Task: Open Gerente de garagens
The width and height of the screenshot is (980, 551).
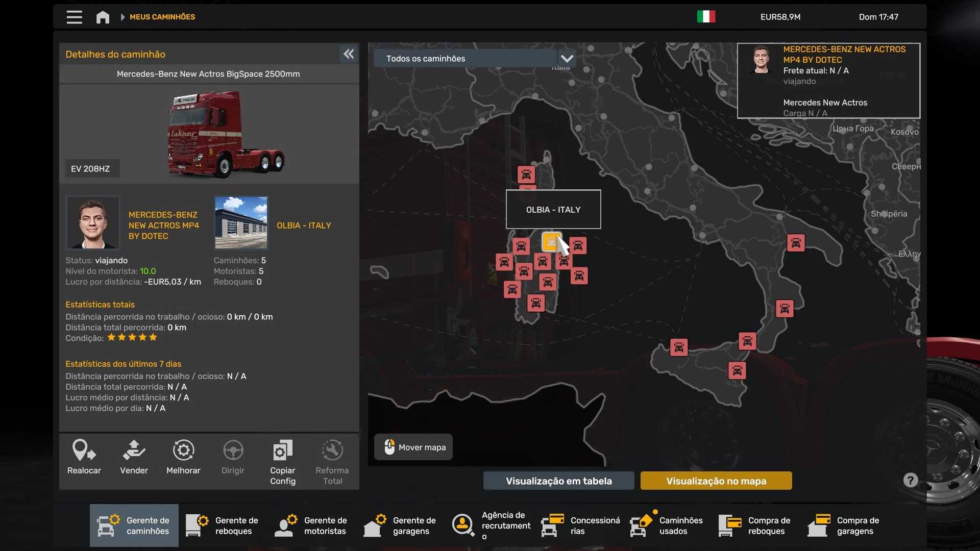Action: point(400,525)
